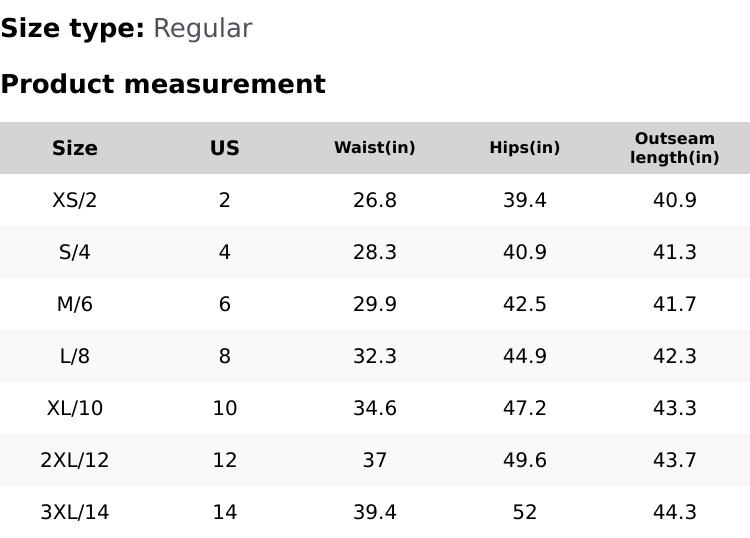Click US size 10 cell

coord(225,408)
